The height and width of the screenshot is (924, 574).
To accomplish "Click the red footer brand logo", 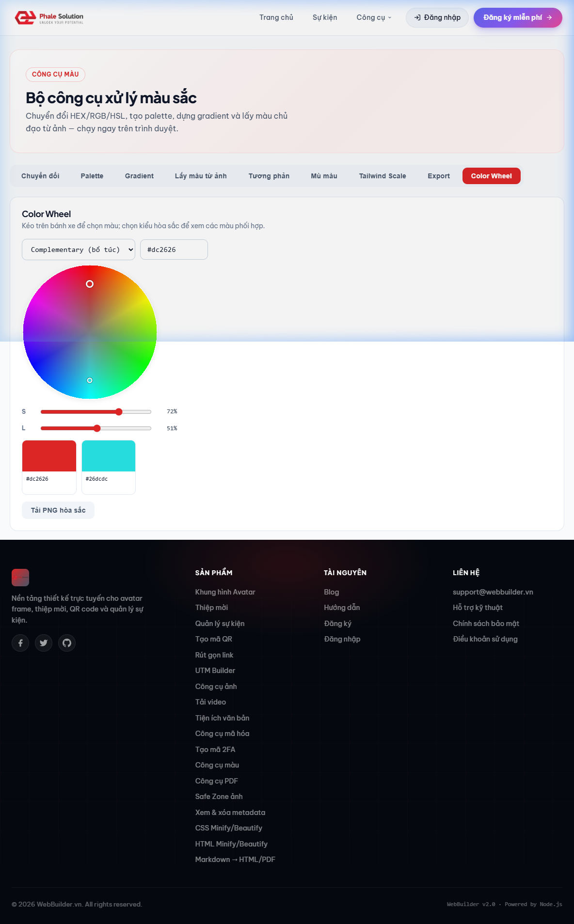I will 20,578.
